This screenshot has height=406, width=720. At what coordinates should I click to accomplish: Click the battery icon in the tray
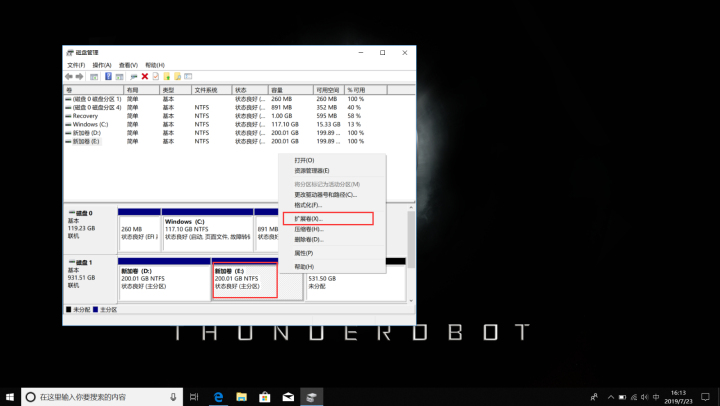click(x=622, y=397)
